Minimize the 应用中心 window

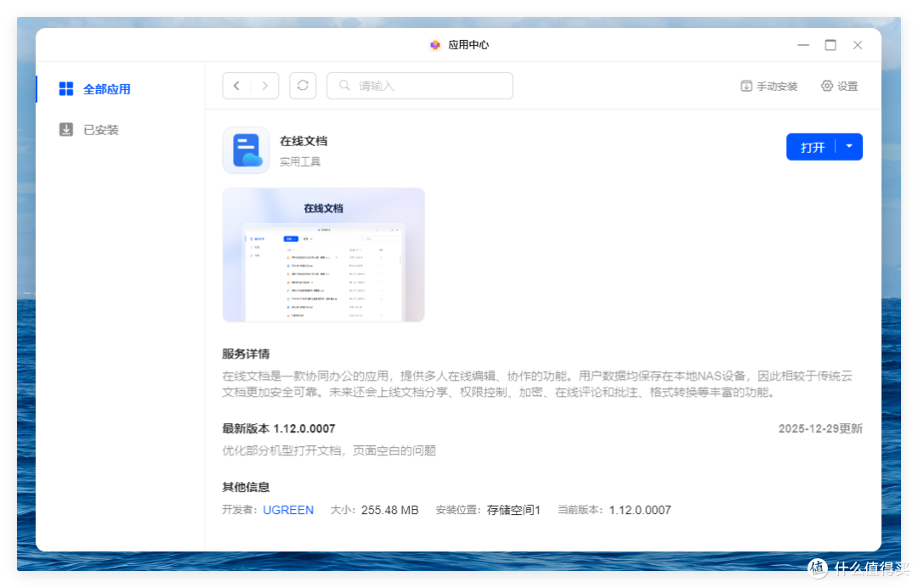[803, 45]
